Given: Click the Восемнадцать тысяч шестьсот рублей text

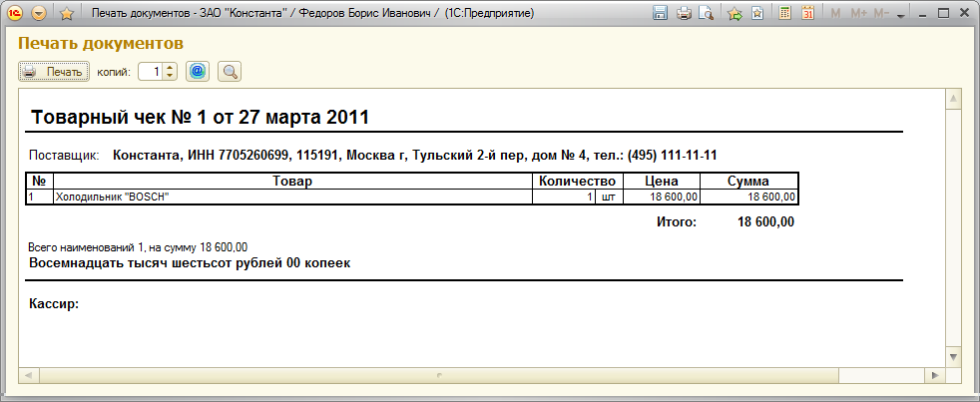Looking at the screenshot, I should point(190,263).
